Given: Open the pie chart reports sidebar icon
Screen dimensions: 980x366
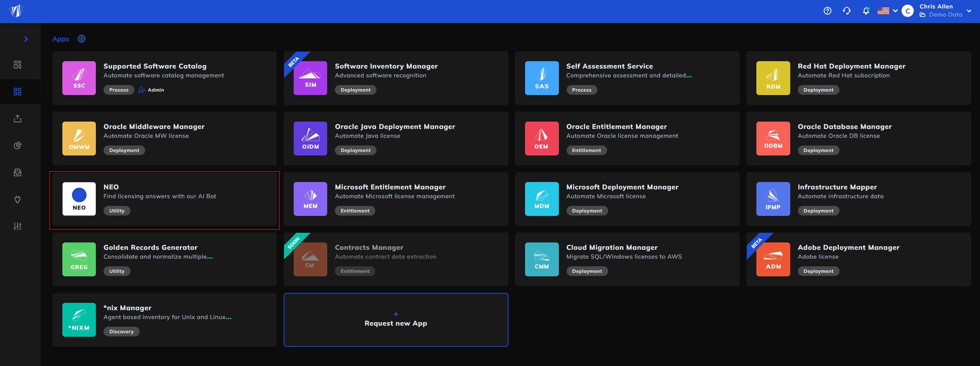Looking at the screenshot, I should pos(17,145).
